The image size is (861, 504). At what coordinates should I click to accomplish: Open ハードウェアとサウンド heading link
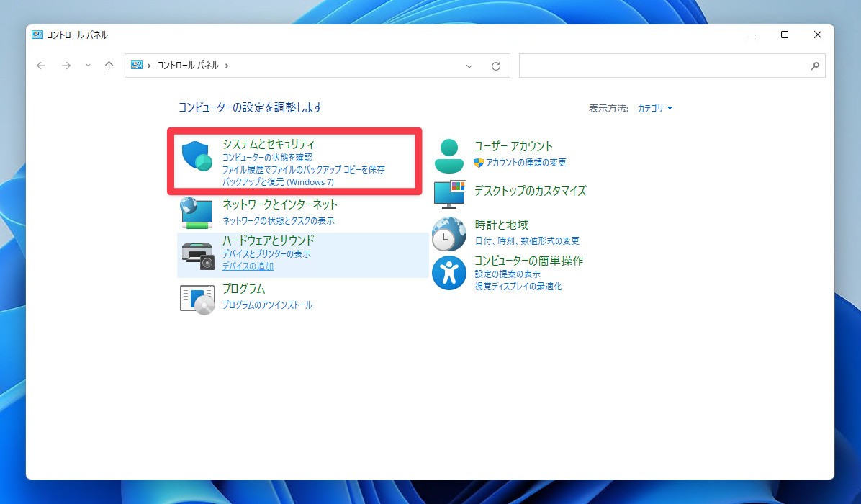[x=268, y=240]
